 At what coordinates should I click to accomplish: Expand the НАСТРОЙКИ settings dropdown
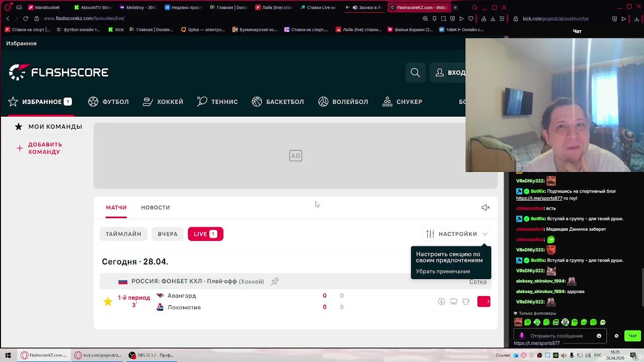pos(457,234)
